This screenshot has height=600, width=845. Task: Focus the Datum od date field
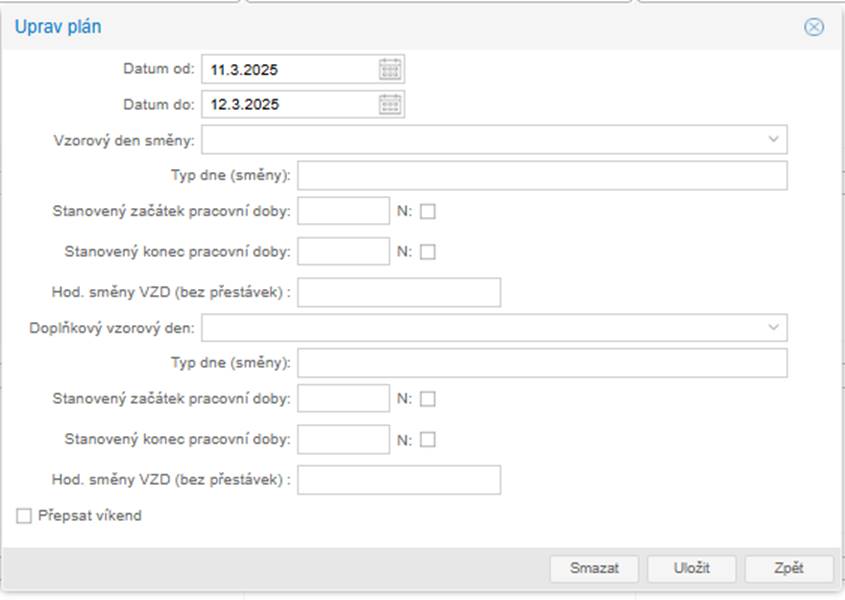pyautogui.click(x=288, y=70)
